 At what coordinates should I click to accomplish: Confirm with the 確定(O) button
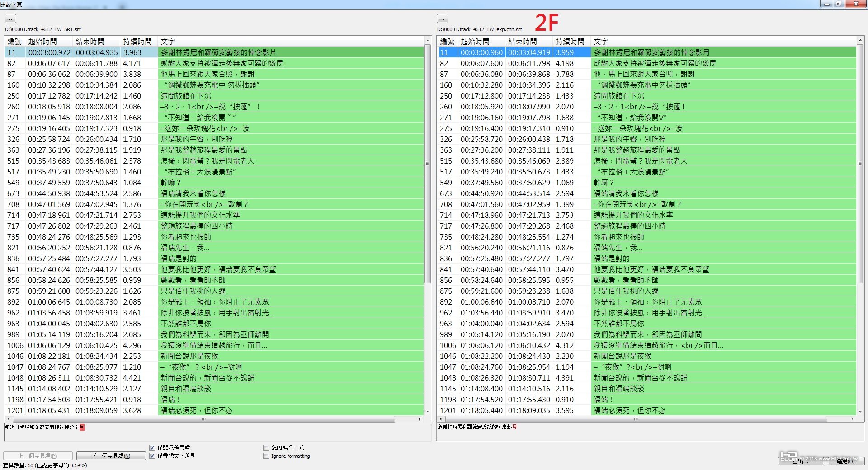pyautogui.click(x=845, y=461)
